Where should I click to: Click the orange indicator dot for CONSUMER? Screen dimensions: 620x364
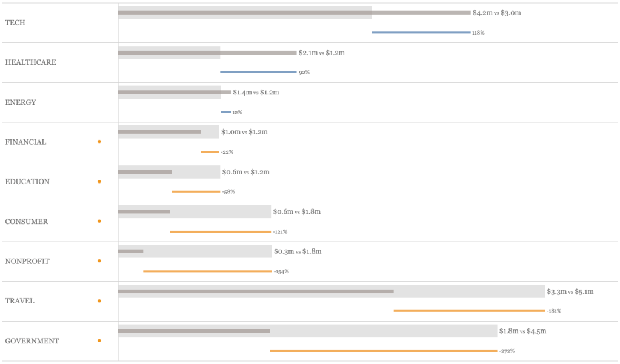(99, 221)
